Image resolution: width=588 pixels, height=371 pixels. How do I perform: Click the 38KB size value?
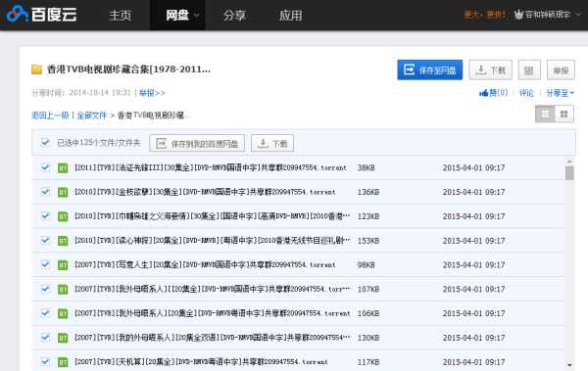366,167
